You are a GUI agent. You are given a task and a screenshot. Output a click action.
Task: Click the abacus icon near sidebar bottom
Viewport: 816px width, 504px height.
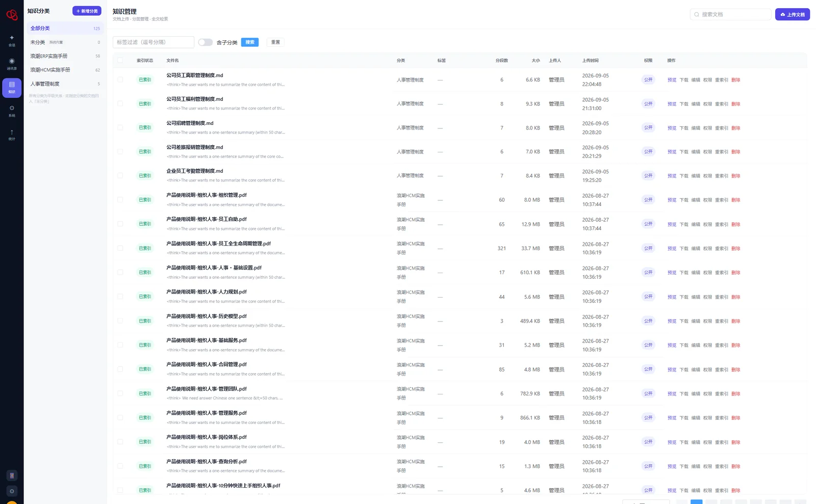coord(12,475)
